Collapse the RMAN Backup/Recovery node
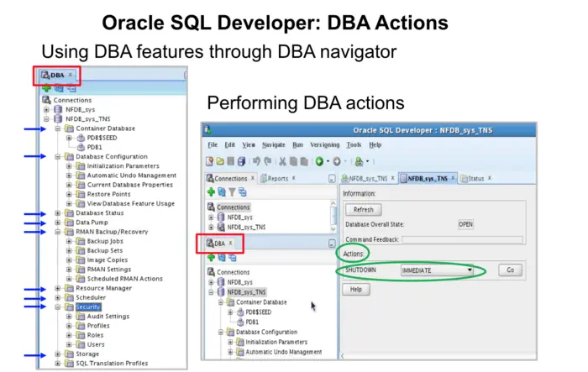588x372 pixels. (57, 232)
